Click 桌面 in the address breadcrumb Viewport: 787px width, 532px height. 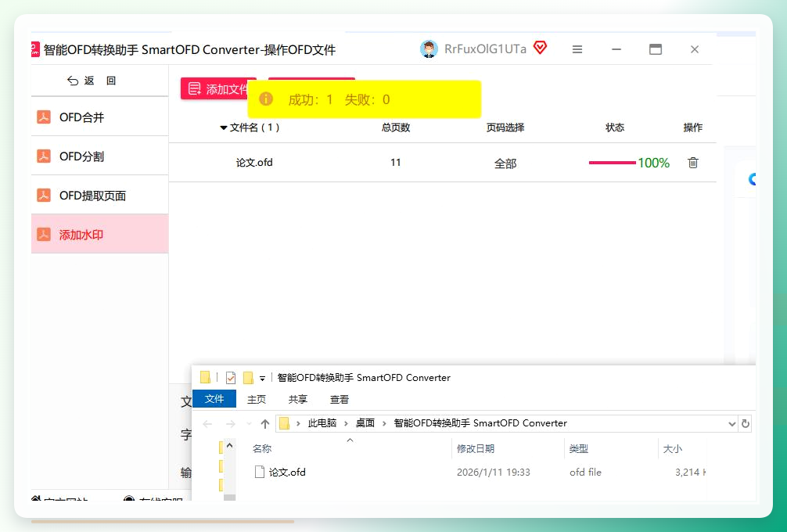(365, 423)
